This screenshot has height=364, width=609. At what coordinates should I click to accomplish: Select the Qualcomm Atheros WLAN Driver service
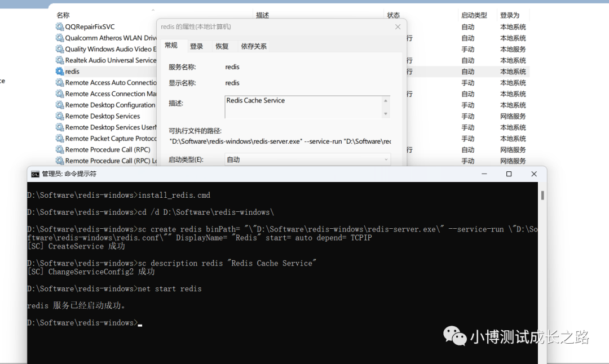click(x=111, y=38)
